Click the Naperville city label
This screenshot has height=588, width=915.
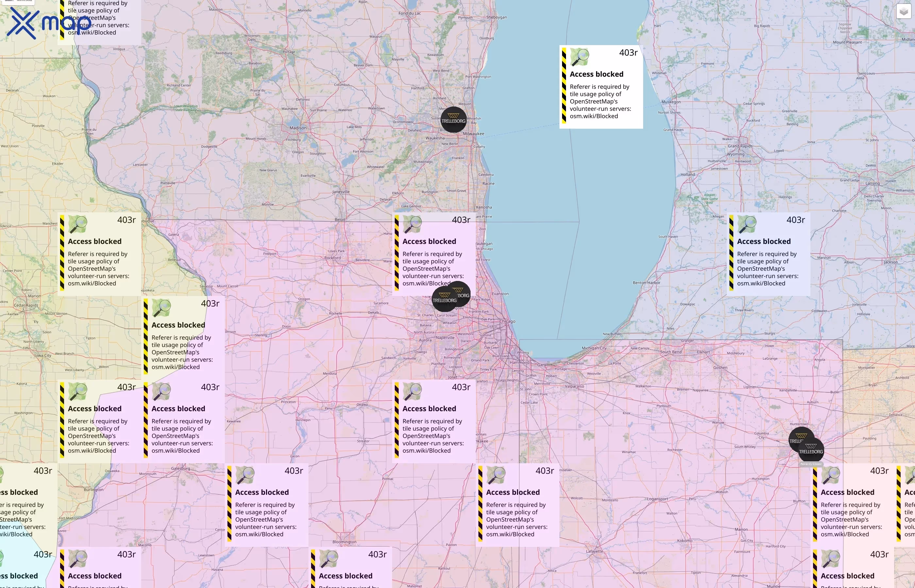click(445, 338)
